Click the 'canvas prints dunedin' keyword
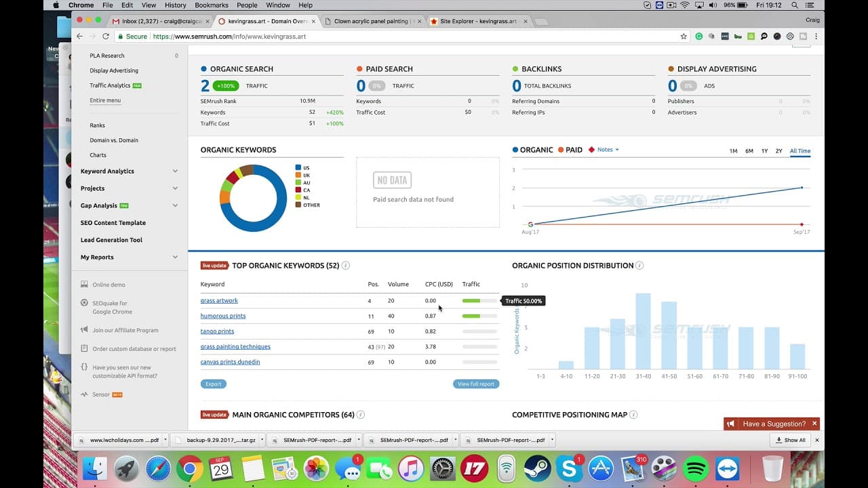The width and height of the screenshot is (868, 488). pos(230,362)
